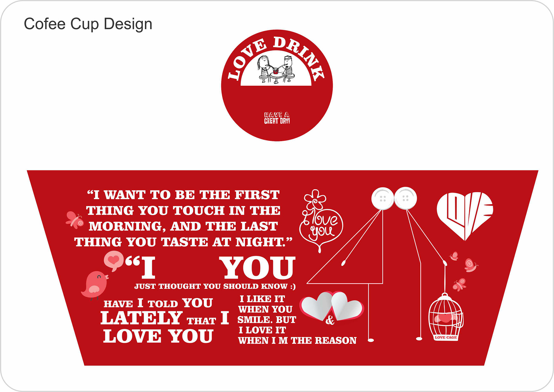The width and height of the screenshot is (554, 392).
Task: Select the 'When I m the reason' text line
Action: click(x=297, y=341)
